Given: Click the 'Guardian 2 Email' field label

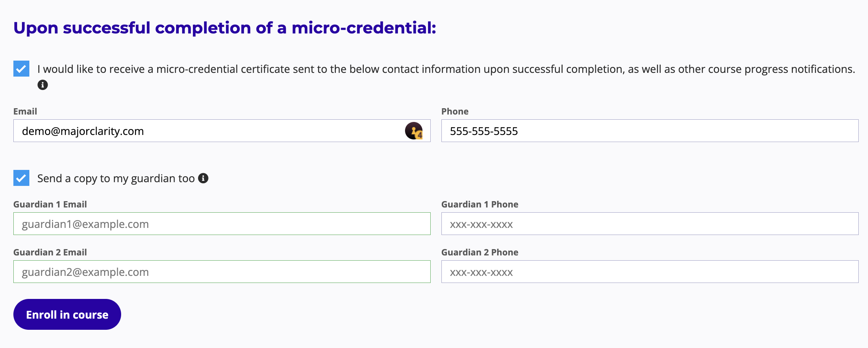Looking at the screenshot, I should [50, 252].
